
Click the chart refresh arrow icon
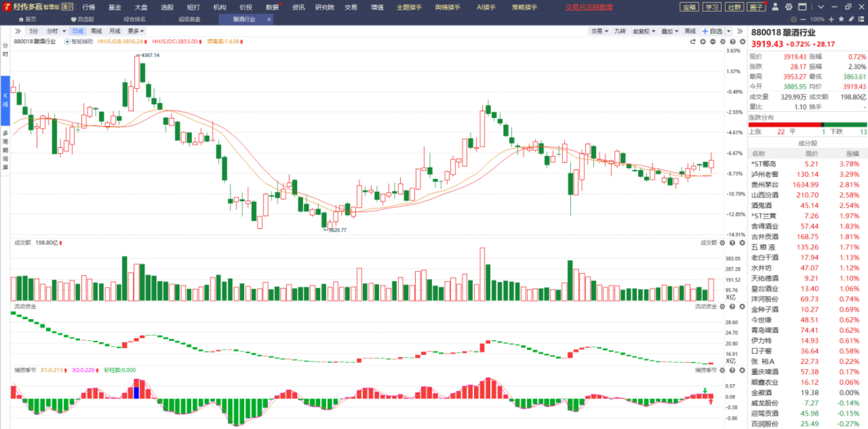coord(693,42)
